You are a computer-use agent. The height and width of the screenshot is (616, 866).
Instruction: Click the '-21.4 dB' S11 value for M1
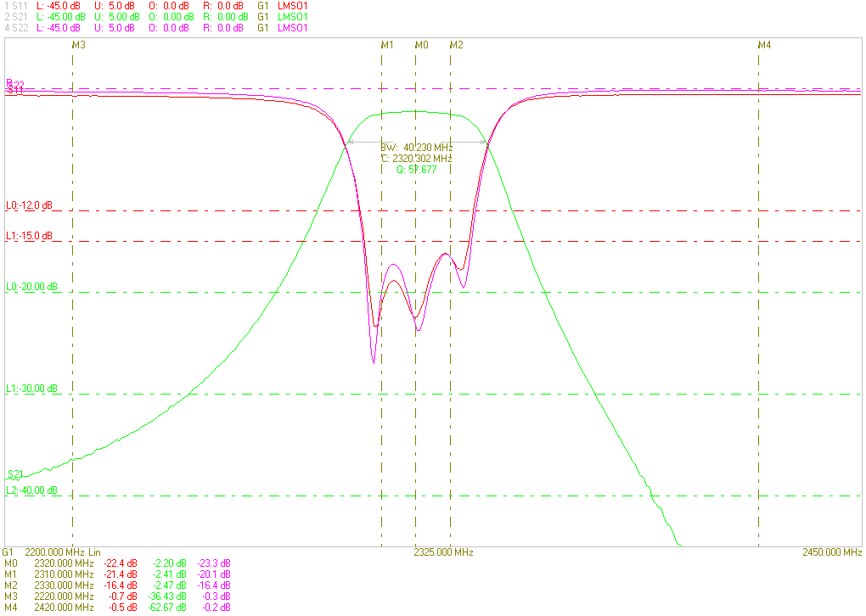(121, 574)
